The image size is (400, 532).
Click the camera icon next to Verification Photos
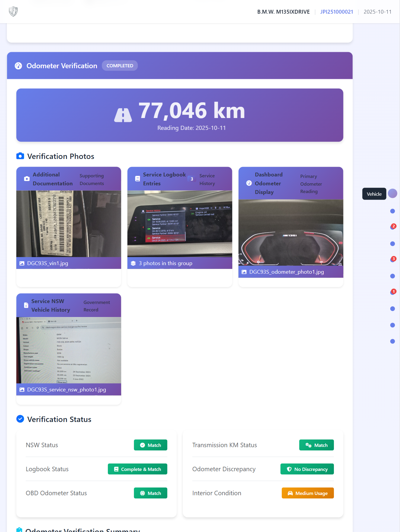[20, 156]
